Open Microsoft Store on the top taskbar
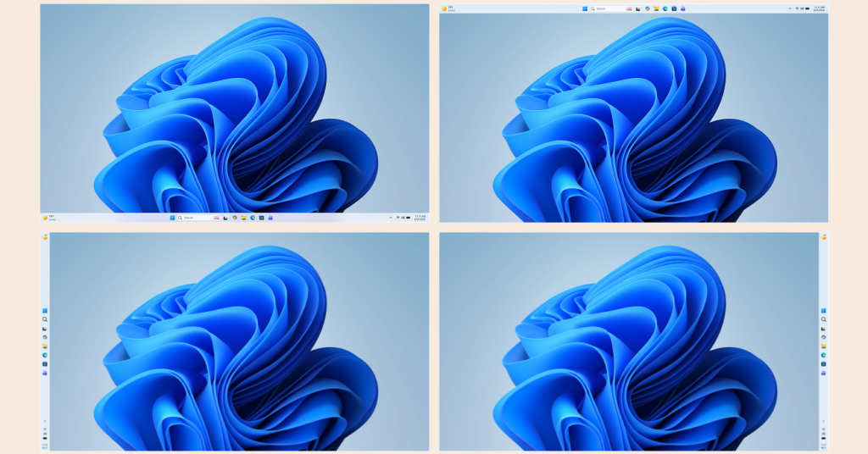868x454 pixels. 674,8
